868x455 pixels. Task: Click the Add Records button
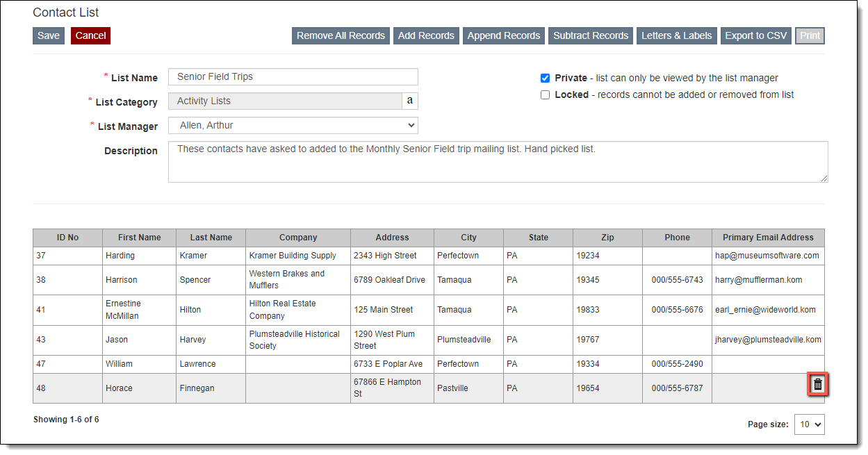click(x=426, y=36)
